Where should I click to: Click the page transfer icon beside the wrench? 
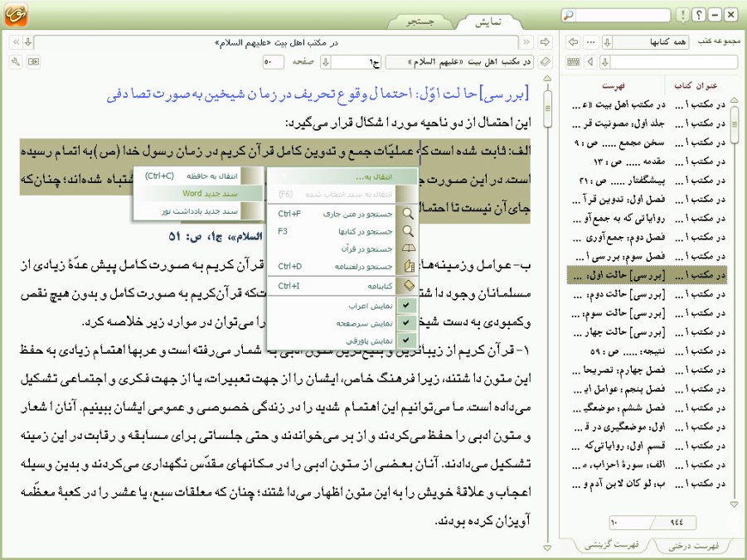[x=33, y=62]
